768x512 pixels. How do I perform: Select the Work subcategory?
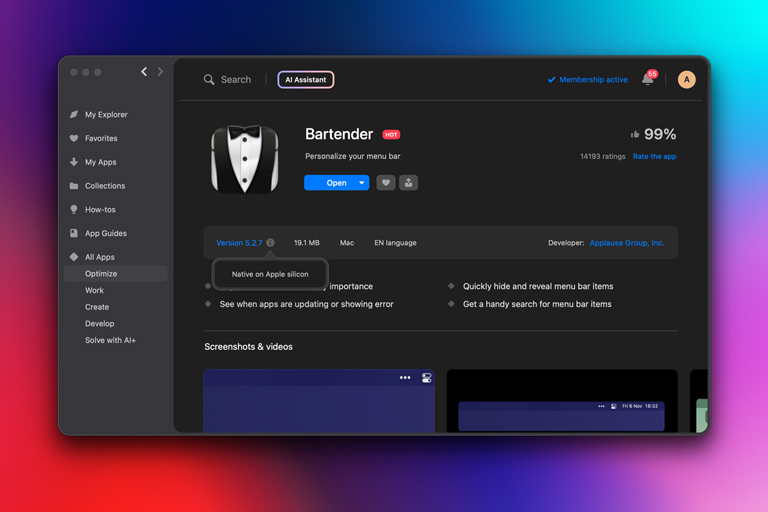[95, 290]
